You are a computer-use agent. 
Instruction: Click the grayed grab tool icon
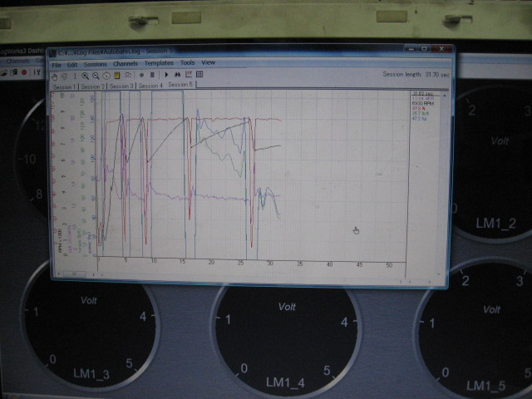pyautogui.click(x=64, y=76)
